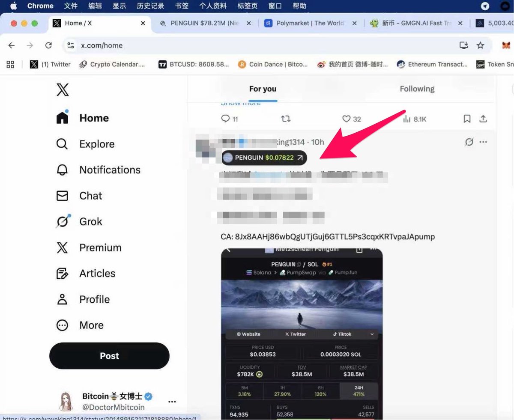This screenshot has width=514, height=420.
Task: Go to Home in the sidebar
Action: pos(83,118)
